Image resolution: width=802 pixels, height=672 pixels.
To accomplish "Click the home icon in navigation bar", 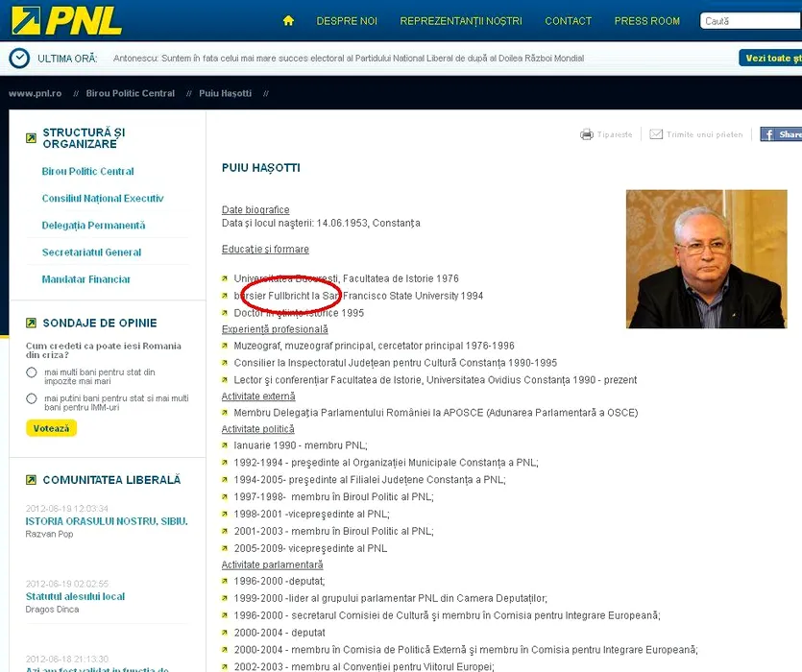I will (x=288, y=21).
